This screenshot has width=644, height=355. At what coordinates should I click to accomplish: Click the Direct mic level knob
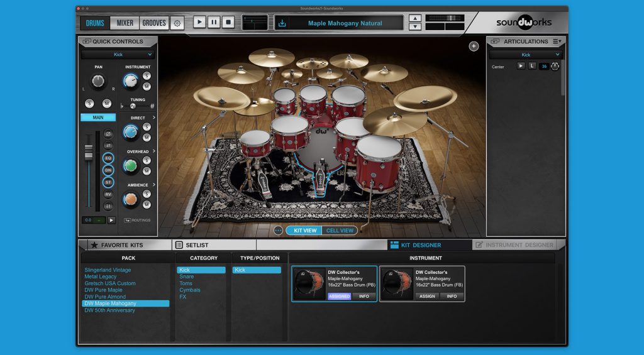(131, 132)
